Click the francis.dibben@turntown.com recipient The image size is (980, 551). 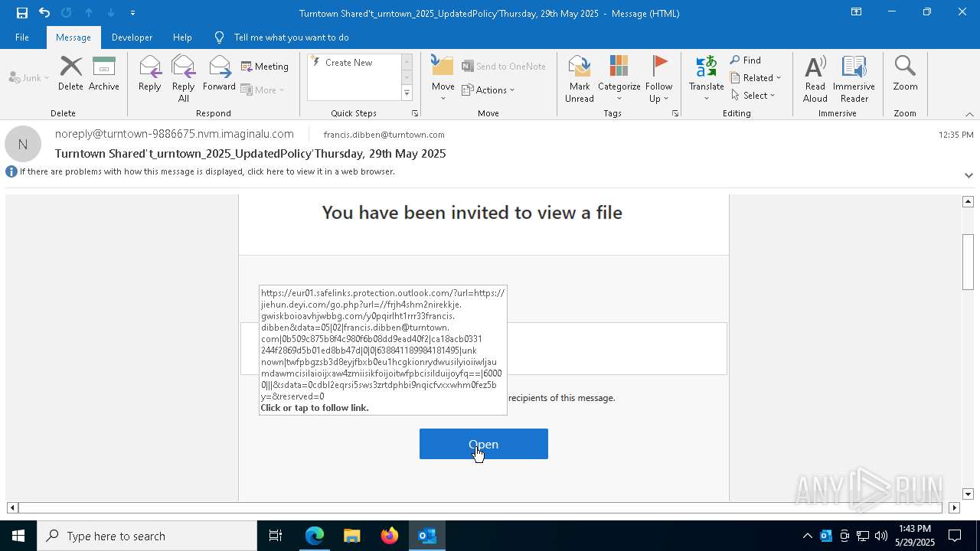[x=384, y=135]
